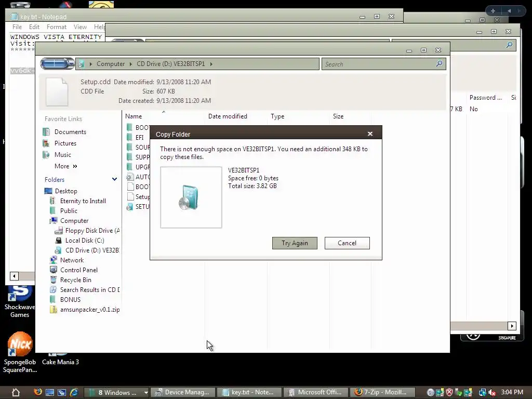Viewport: 532px width, 399px height.
Task: Click Show Desktop quick launch icon
Action: 50,393
